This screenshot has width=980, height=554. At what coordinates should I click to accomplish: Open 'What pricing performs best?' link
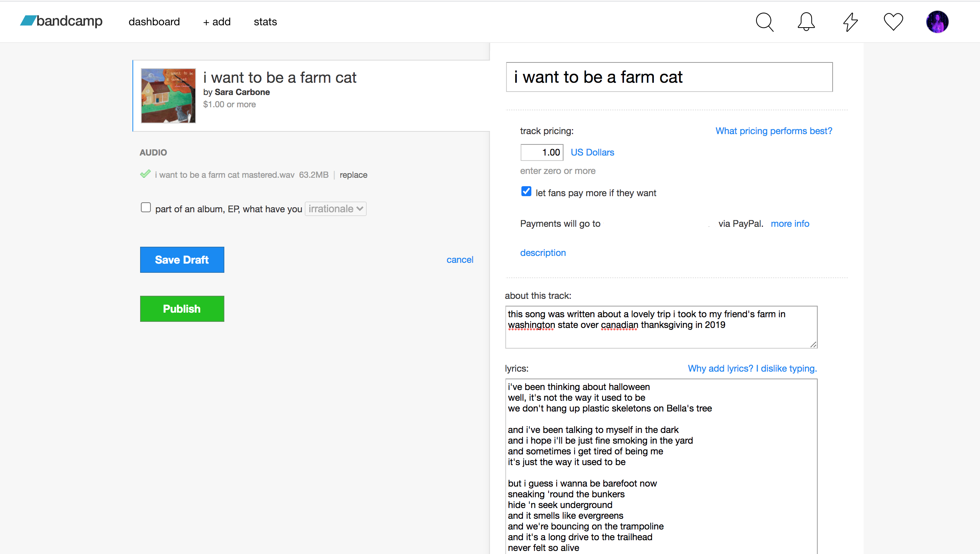(x=773, y=131)
